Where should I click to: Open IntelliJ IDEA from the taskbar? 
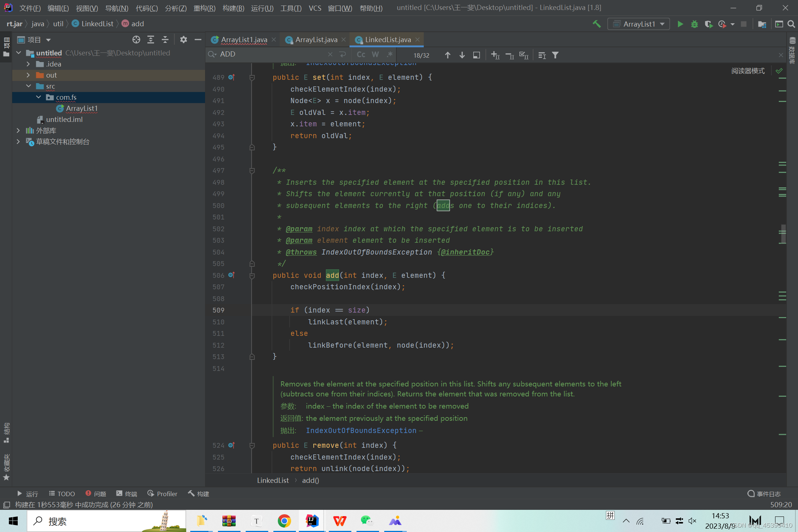coord(312,521)
